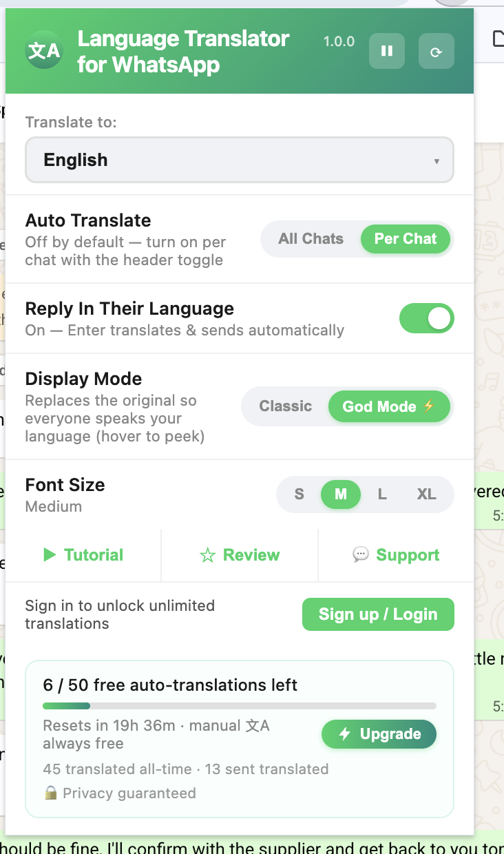This screenshot has height=854, width=504.
Task: Click the free auto-translations progress bar
Action: pyautogui.click(x=240, y=706)
